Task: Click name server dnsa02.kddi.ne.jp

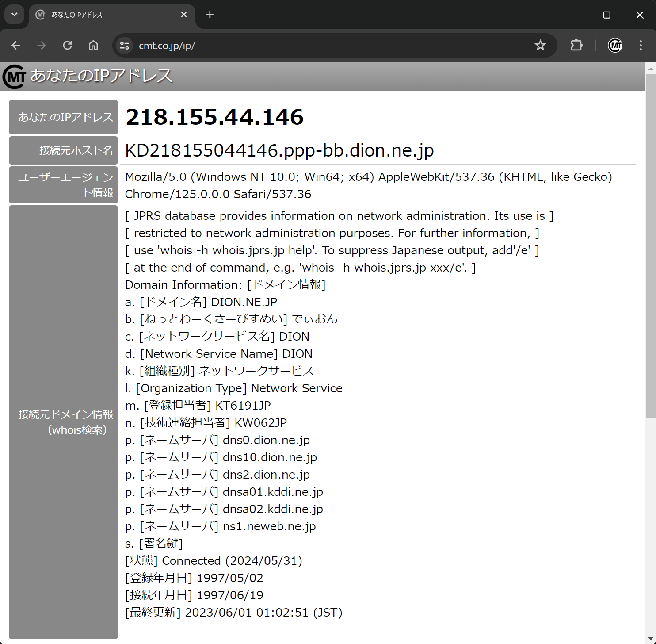Action: (x=273, y=509)
